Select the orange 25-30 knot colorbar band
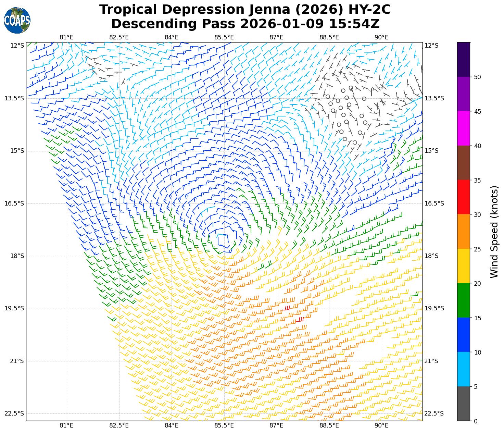 pyautogui.click(x=464, y=231)
